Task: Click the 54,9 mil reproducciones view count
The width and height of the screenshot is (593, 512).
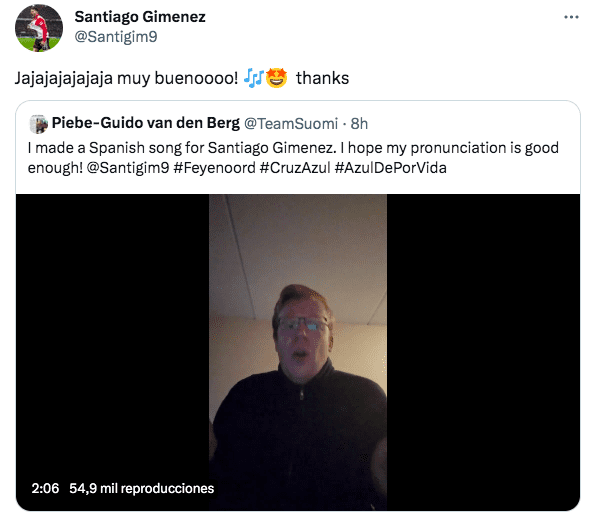Action: (141, 488)
